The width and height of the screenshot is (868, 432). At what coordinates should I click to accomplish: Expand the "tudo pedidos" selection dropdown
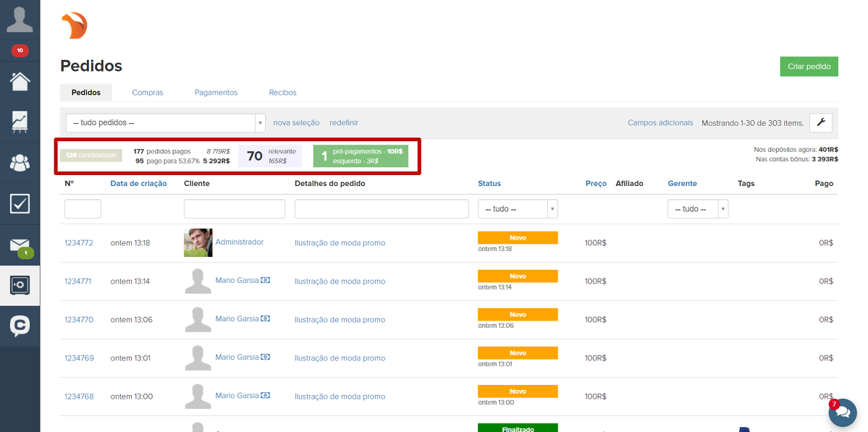pyautogui.click(x=166, y=123)
